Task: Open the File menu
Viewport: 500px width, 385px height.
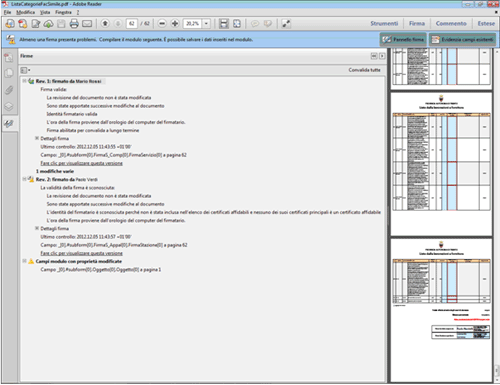Action: pos(7,12)
